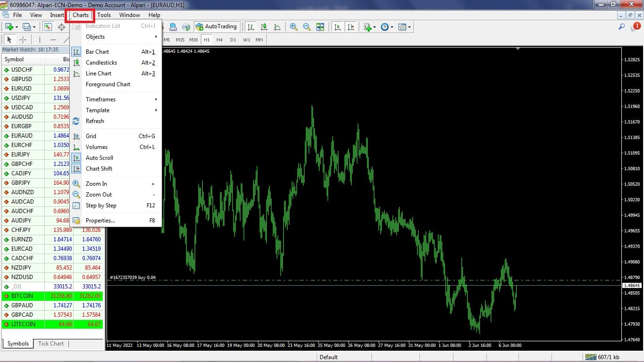Select the horizontal line drawing tool
The height and width of the screenshot is (362, 644).
(x=53, y=40)
